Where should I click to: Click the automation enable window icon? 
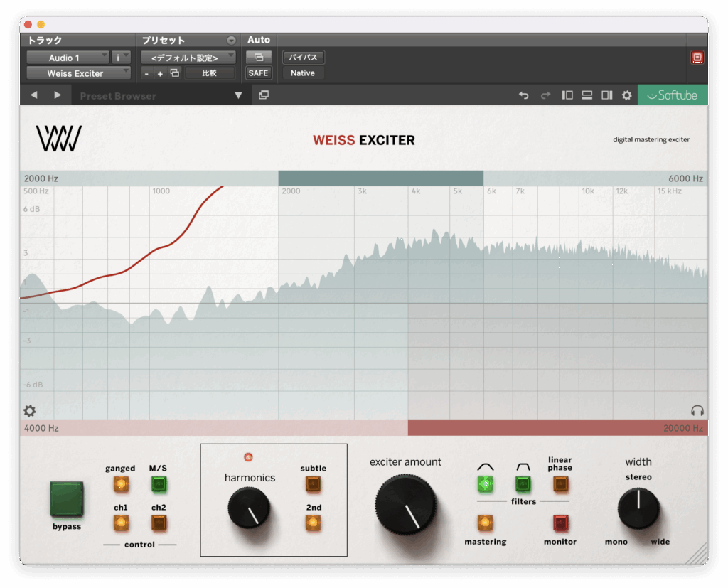tap(259, 58)
